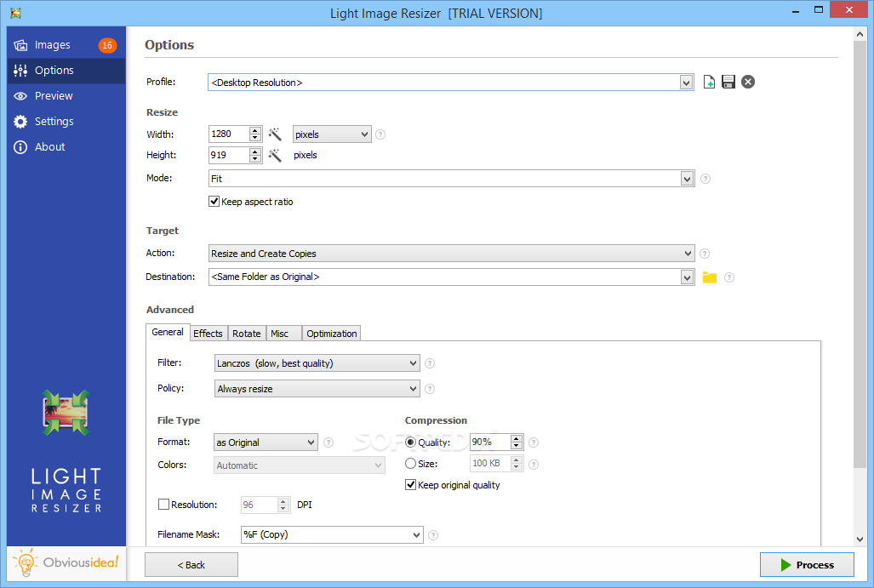Increase Quality using the up arrow
This screenshot has height=588, width=874.
pos(517,438)
